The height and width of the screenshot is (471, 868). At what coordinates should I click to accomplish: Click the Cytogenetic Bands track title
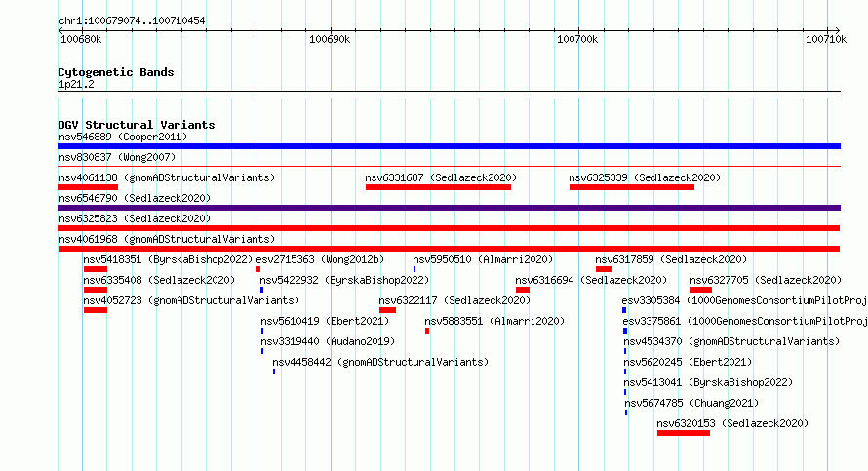[116, 72]
